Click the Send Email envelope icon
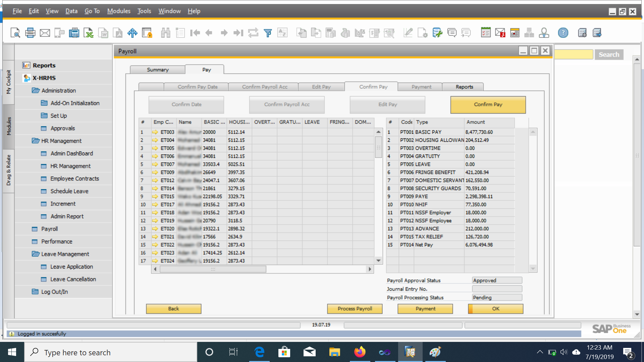 [45, 33]
